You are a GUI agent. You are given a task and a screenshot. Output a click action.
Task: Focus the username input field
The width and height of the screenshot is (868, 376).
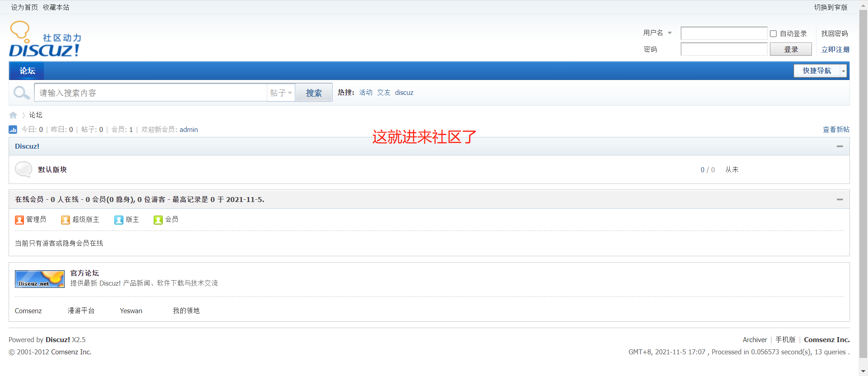pos(724,33)
